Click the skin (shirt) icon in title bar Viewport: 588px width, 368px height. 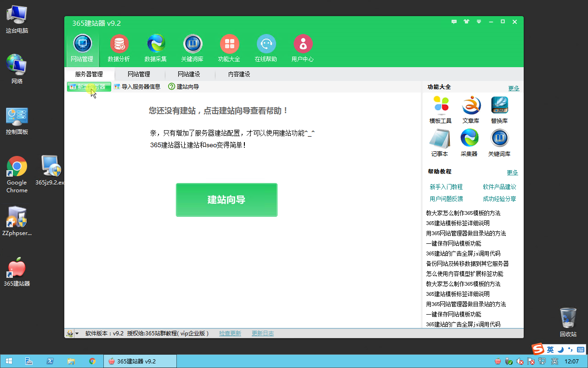click(467, 22)
